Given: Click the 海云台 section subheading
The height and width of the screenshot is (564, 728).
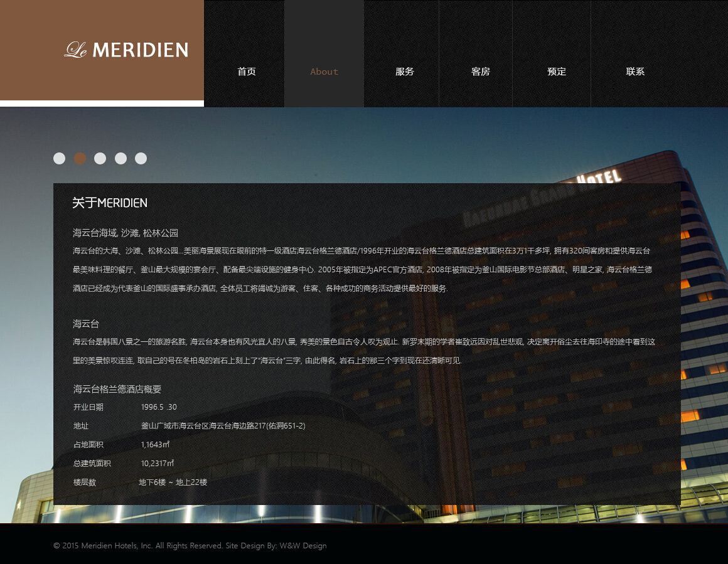Looking at the screenshot, I should 86,324.
